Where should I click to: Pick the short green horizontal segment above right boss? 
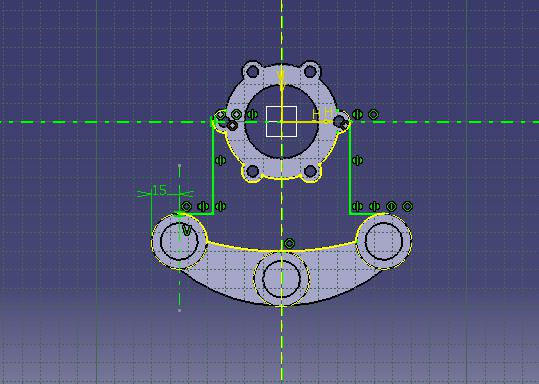(x=368, y=214)
